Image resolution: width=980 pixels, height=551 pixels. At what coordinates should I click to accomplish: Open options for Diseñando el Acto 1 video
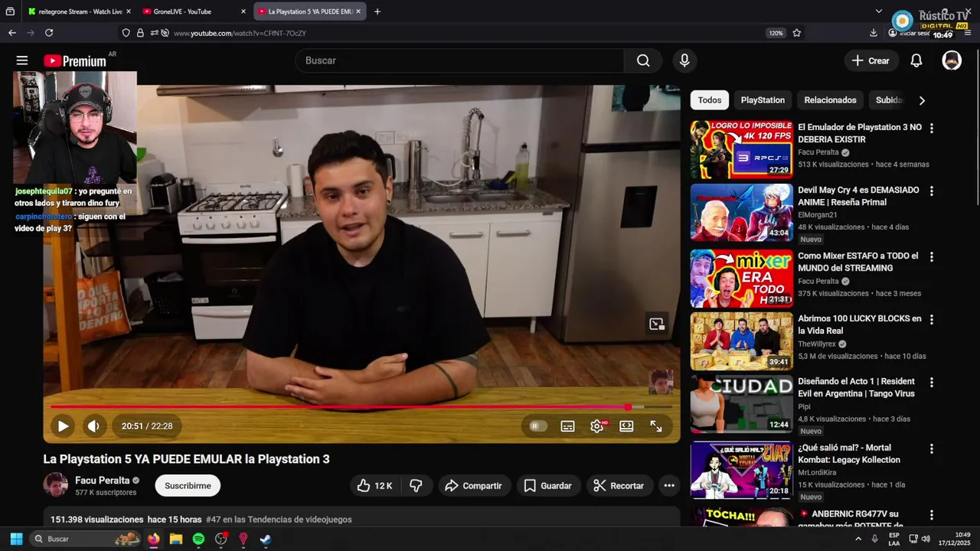932,383
